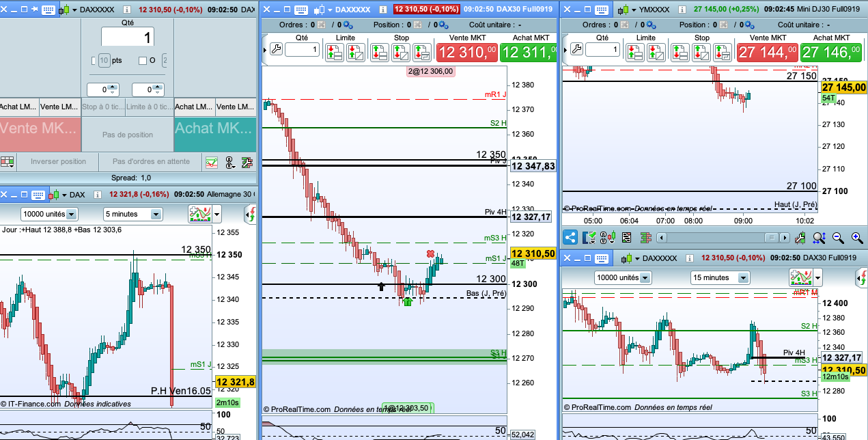868x440 pixels.
Task: Tick the checkbox next to 10 pts
Action: (93, 61)
